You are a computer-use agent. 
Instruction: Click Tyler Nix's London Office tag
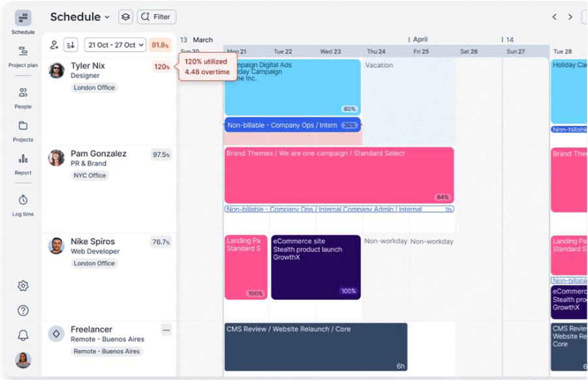(x=94, y=87)
